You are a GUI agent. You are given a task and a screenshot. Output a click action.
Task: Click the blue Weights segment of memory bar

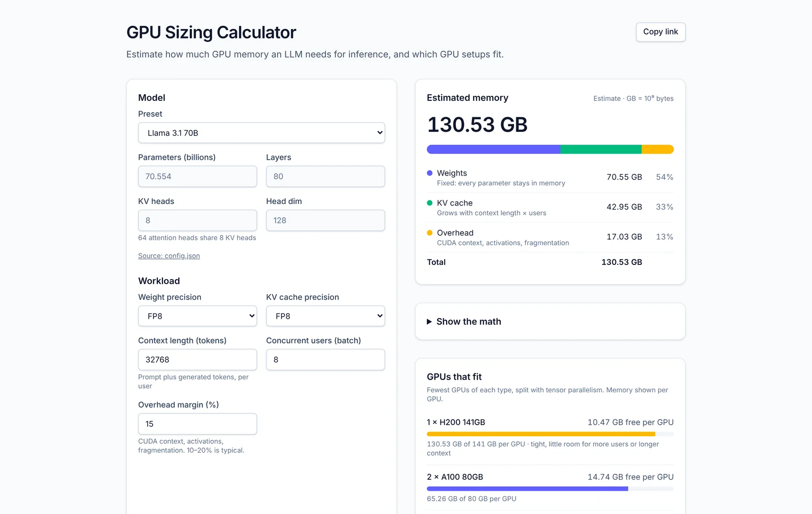click(x=493, y=149)
